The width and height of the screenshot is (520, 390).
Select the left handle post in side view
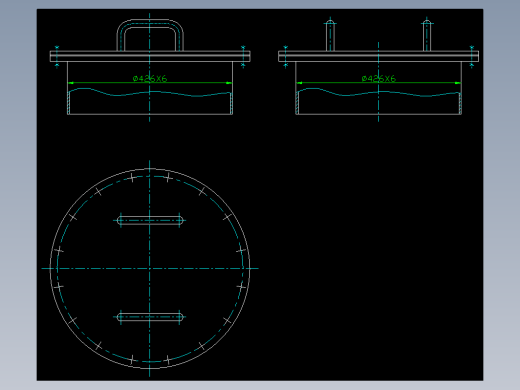330,35
